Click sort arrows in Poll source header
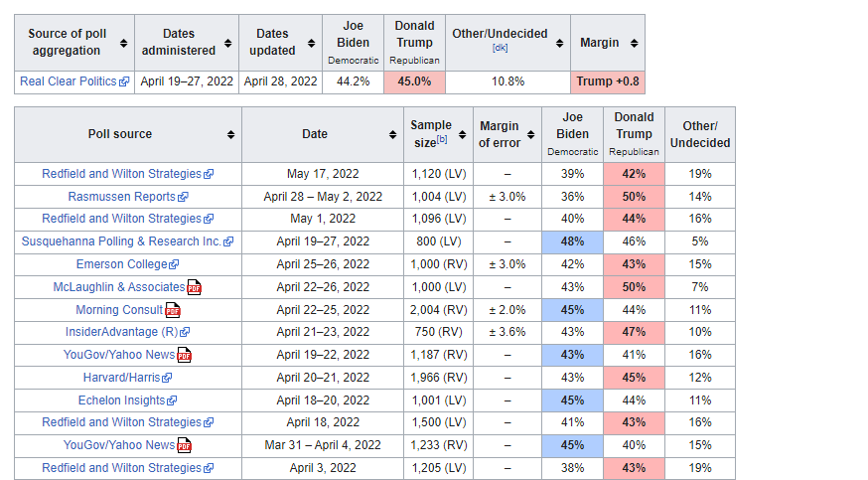This screenshot has width=868, height=480. point(230,135)
